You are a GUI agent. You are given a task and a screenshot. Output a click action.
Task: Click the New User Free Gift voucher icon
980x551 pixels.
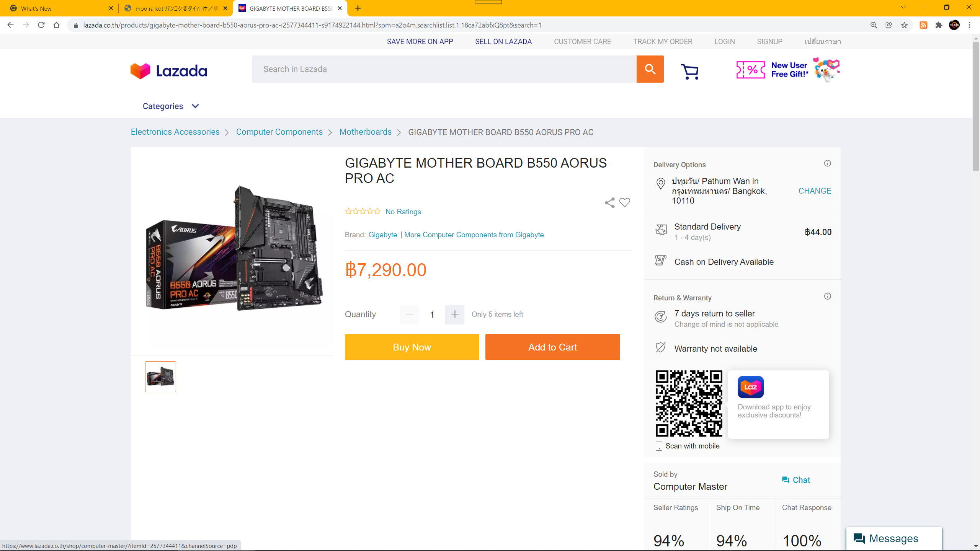(750, 70)
